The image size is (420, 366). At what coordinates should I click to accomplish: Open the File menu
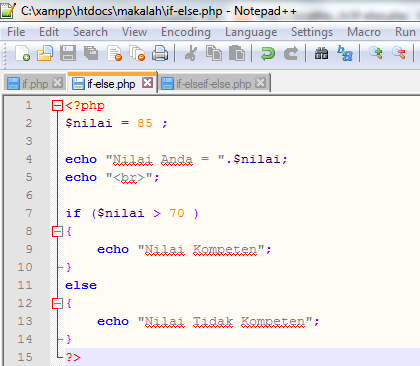[x=16, y=32]
